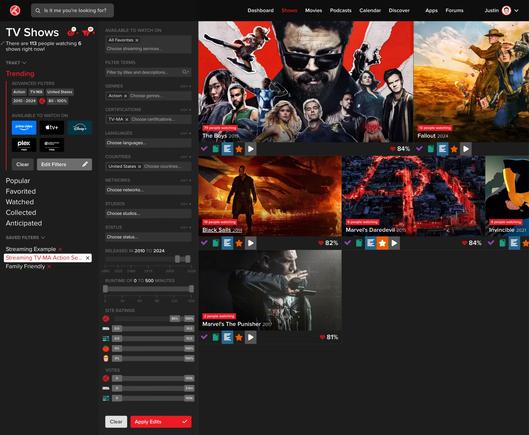
Task: Go to Dashboard in top navigation
Action: (x=260, y=10)
